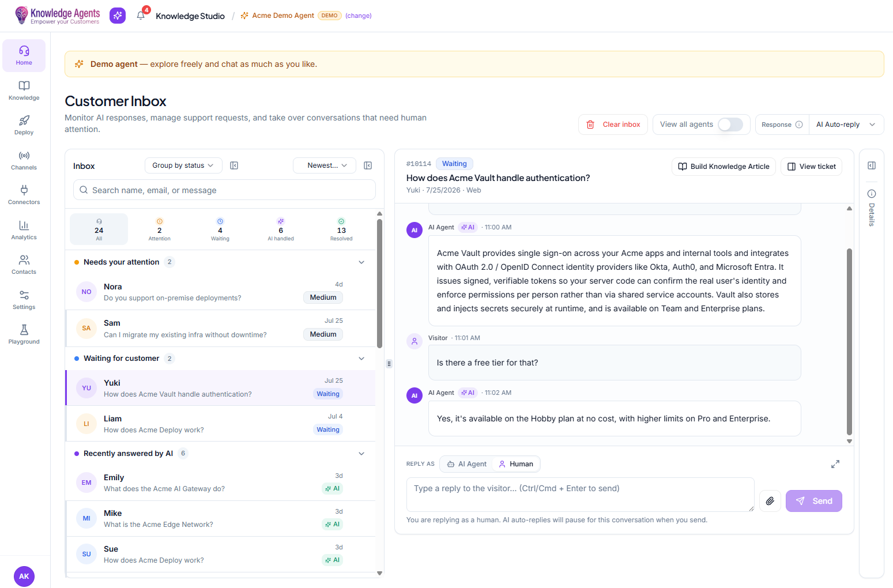This screenshot has height=588, width=893.
Task: Collapse Needs your attention group
Action: (x=361, y=262)
